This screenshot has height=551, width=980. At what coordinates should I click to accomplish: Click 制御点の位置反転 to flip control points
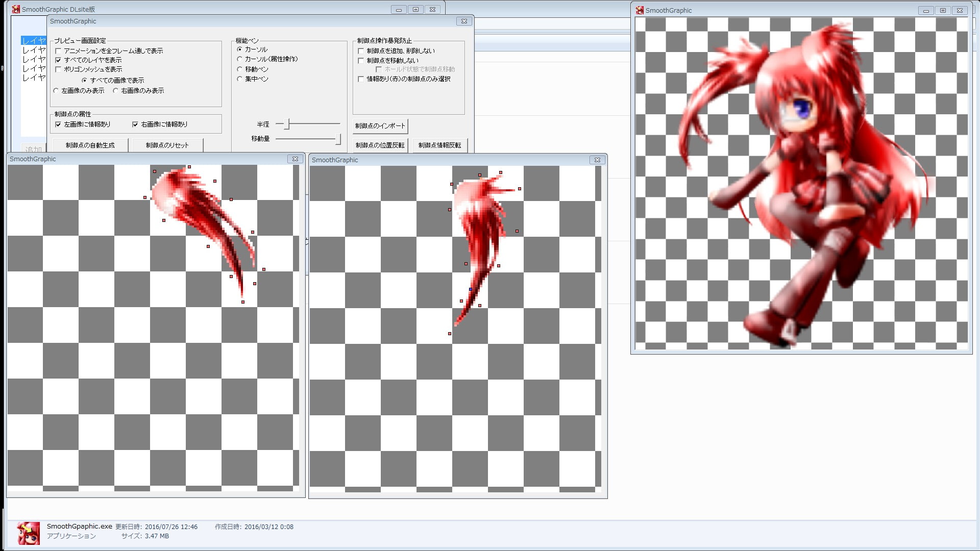tap(379, 145)
